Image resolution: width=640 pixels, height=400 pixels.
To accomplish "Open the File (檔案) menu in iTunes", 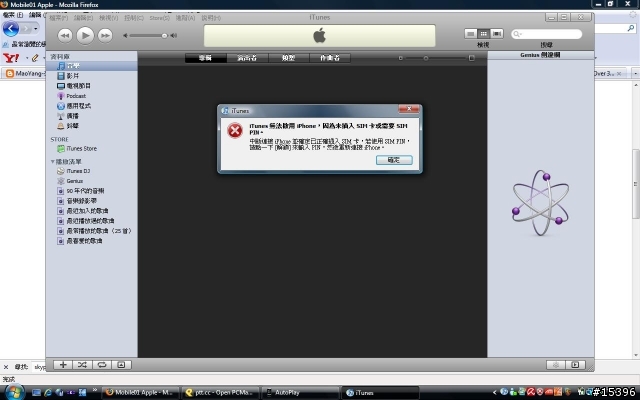I will click(x=59, y=18).
